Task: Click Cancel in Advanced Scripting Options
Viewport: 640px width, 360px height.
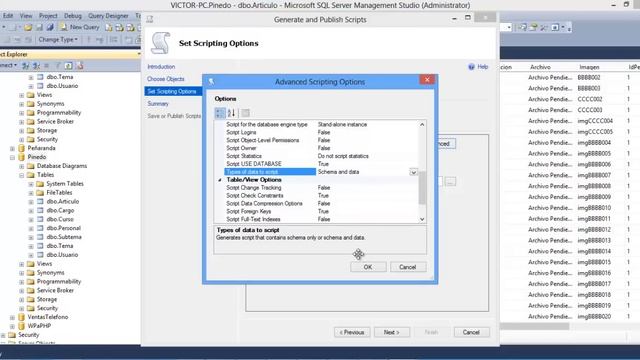Action: (408, 267)
